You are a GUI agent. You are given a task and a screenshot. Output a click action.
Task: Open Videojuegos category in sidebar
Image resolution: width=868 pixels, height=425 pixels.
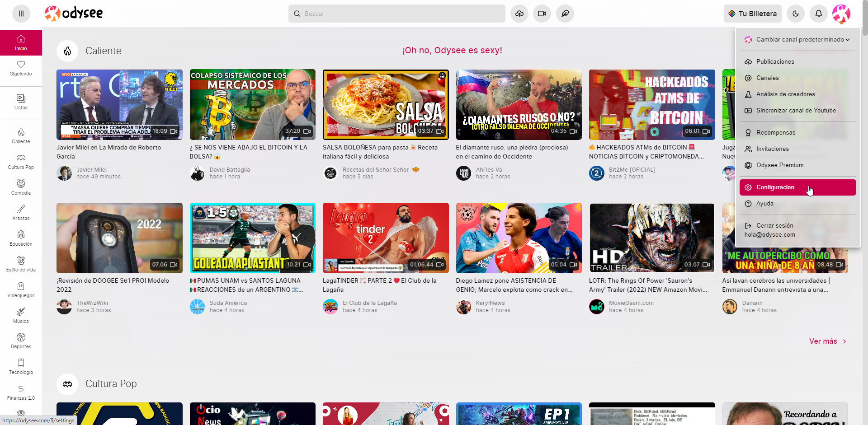click(x=21, y=290)
